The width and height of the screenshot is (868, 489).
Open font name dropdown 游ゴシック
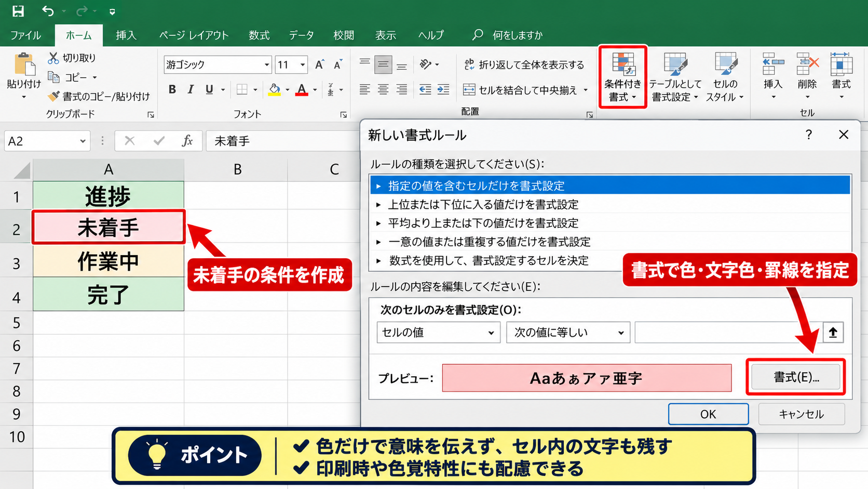pos(267,64)
